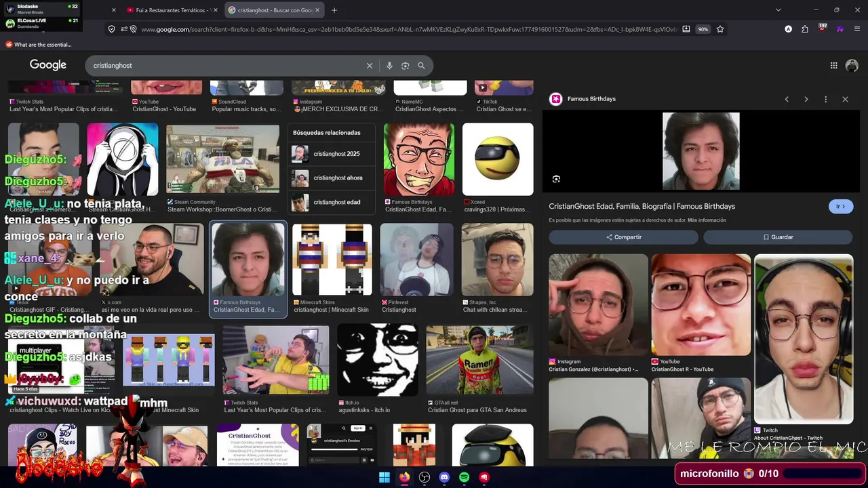Open CristianGhost Edad, Familia, Biografía title link
The height and width of the screenshot is (488, 868).
click(x=642, y=206)
